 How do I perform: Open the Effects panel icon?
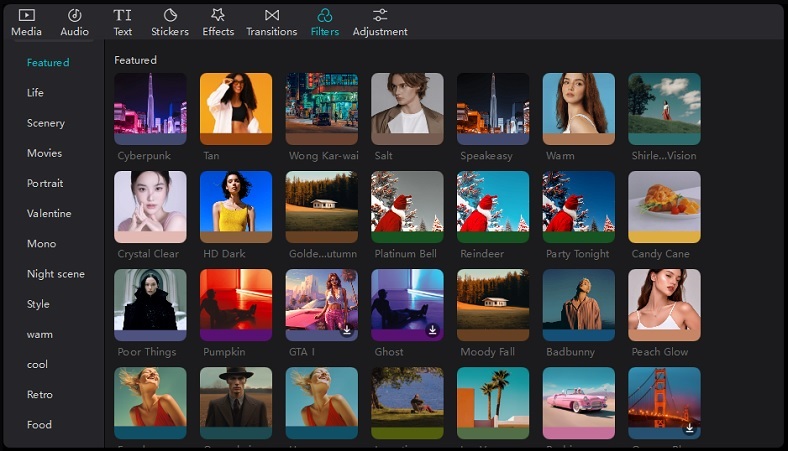point(218,15)
